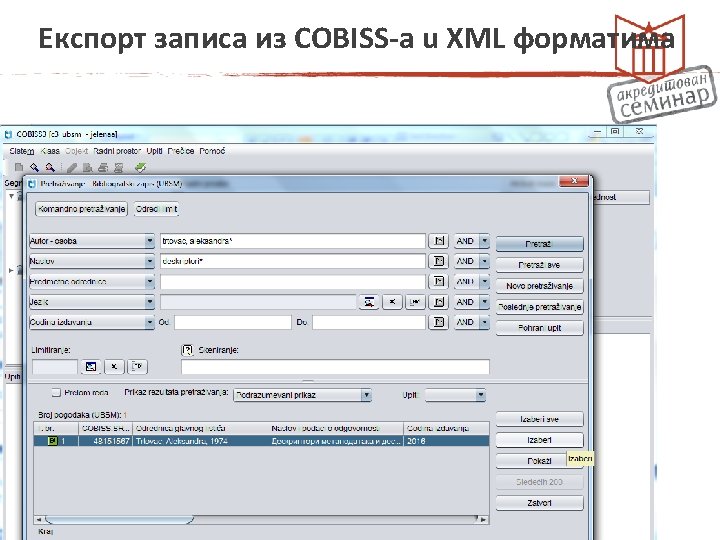The height and width of the screenshot is (540, 720).
Task: Open the Jezik code list picker icon
Action: 369,302
